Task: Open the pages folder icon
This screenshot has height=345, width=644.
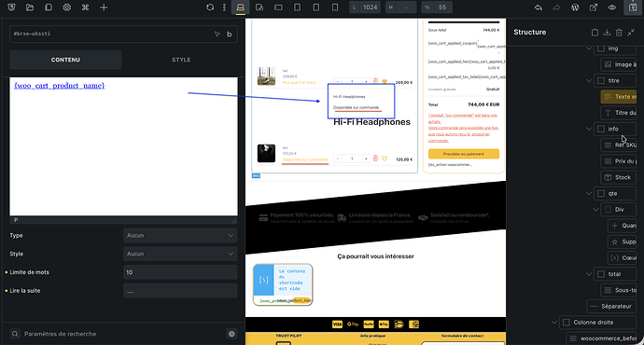Action: [30, 7]
